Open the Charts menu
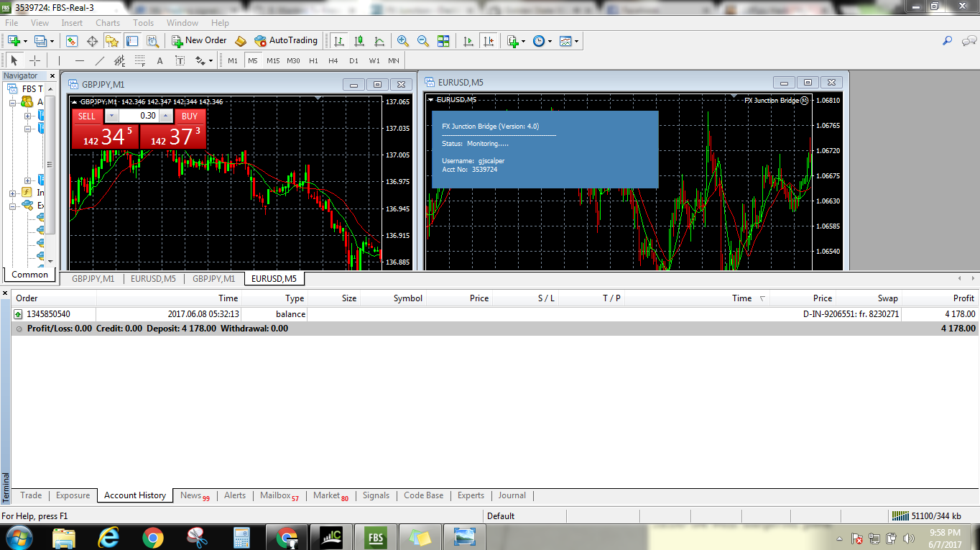The image size is (980, 550). 108,23
